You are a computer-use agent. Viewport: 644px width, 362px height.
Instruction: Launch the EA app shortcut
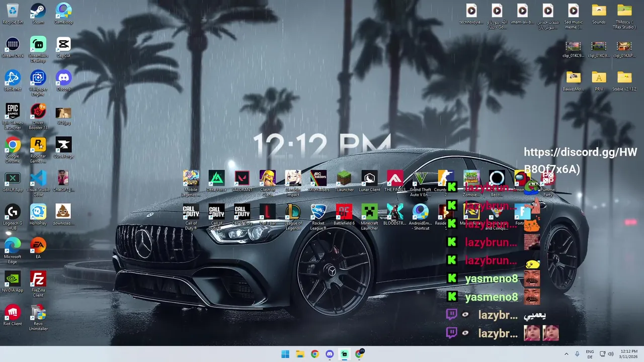click(38, 248)
